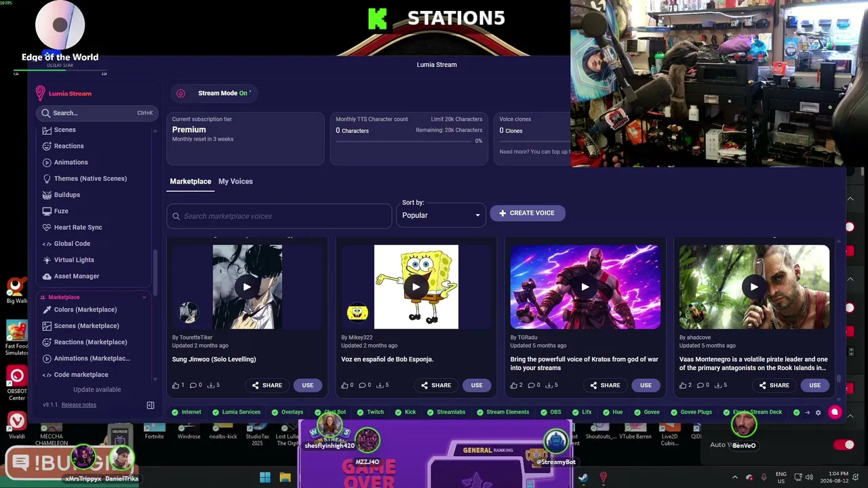Use the Sung Jinwoo voice
Image resolution: width=868 pixels, height=488 pixels.
tap(308, 385)
